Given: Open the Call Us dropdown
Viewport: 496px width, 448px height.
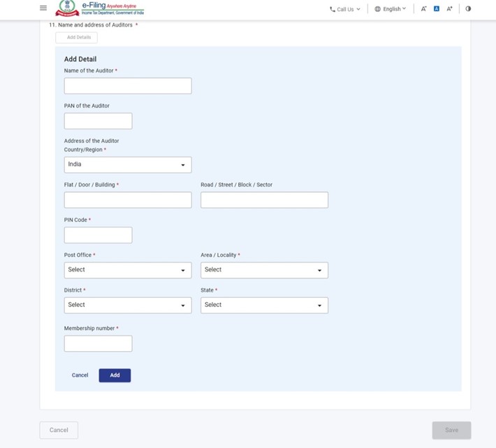Looking at the screenshot, I should (x=345, y=9).
